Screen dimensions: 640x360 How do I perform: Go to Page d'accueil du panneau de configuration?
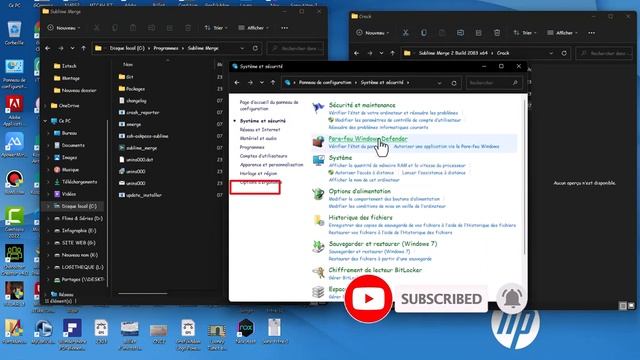269,106
